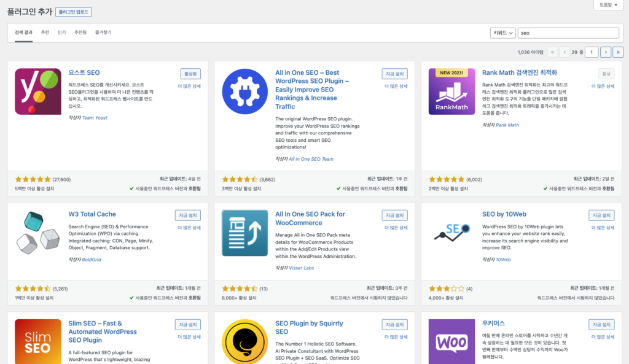The height and width of the screenshot is (364, 629).
Task: Click the 플러그인 업로드 button
Action: [x=74, y=12]
